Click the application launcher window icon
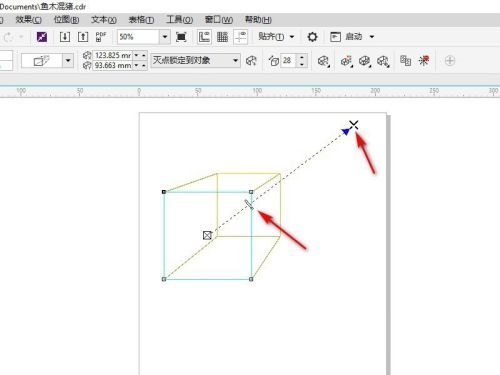This screenshot has height=375, width=500. coord(335,37)
